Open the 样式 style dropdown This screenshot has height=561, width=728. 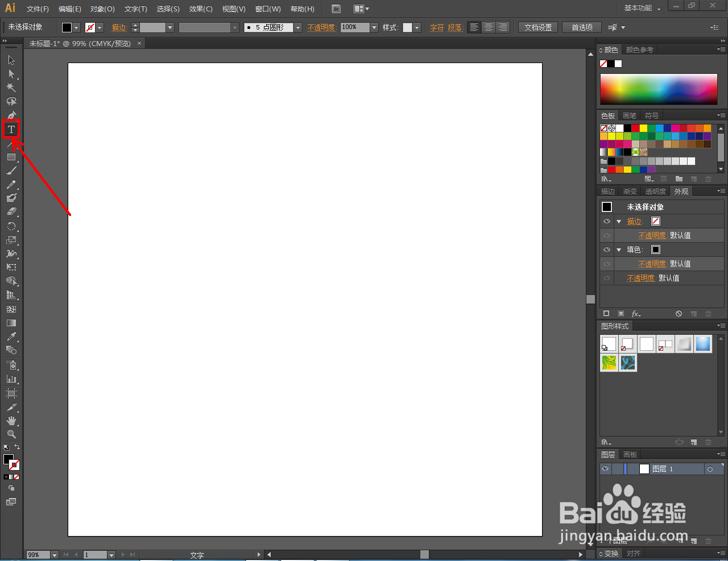417,27
